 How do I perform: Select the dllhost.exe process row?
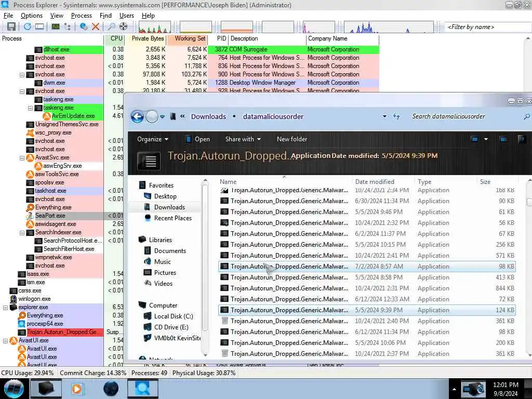click(189, 49)
